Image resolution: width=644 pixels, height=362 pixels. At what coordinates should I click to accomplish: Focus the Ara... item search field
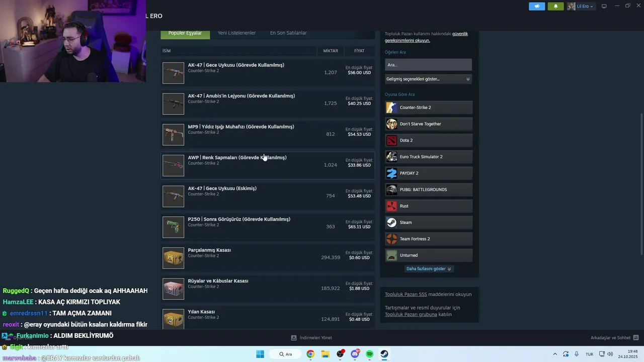coord(428,65)
